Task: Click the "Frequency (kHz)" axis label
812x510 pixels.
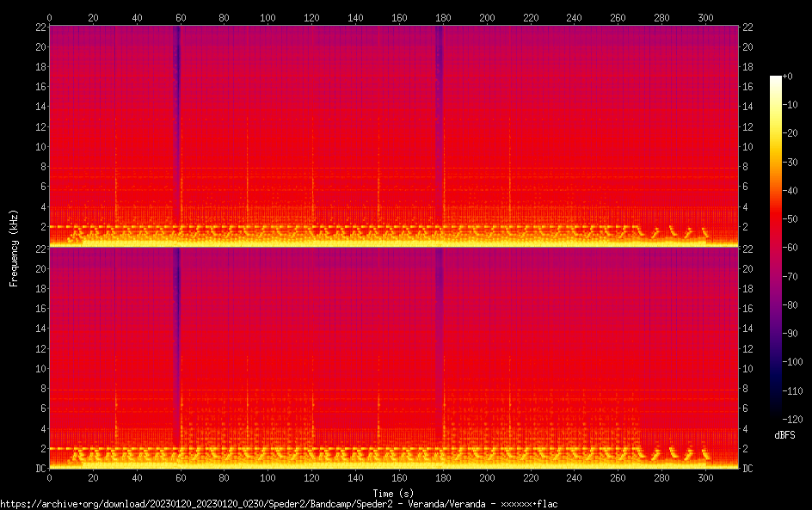Action: 14,248
